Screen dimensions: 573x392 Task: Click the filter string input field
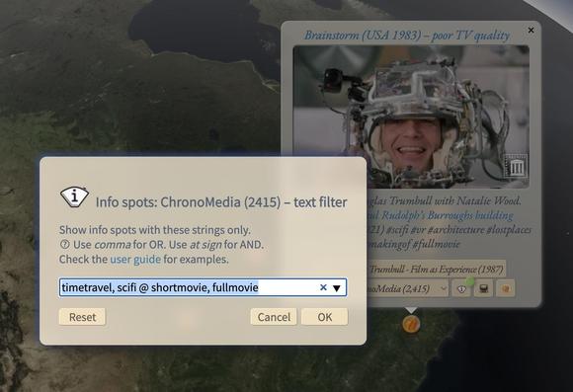point(203,287)
